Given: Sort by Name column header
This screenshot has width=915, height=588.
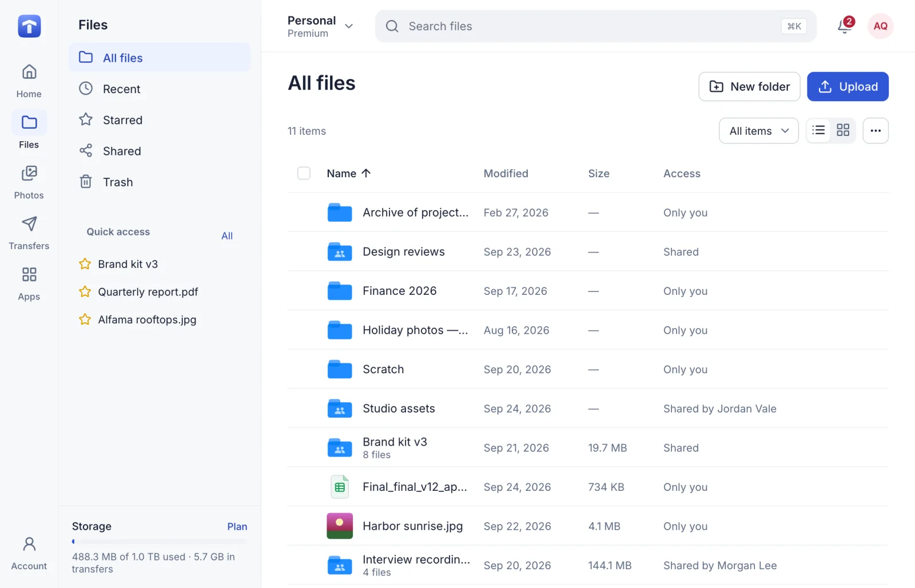Looking at the screenshot, I should tap(349, 173).
